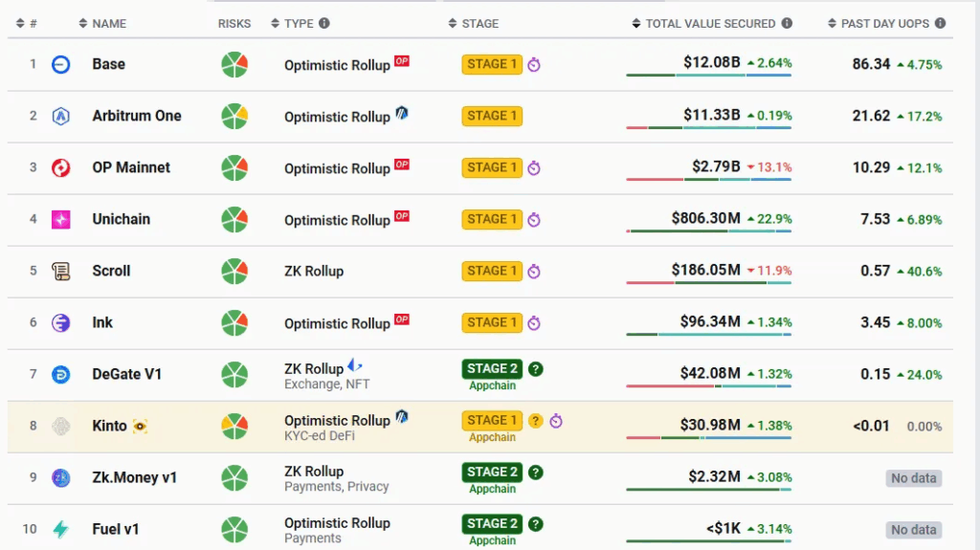The image size is (980, 550).
Task: Click the Fuel v1 green logo icon
Action: [x=61, y=529]
